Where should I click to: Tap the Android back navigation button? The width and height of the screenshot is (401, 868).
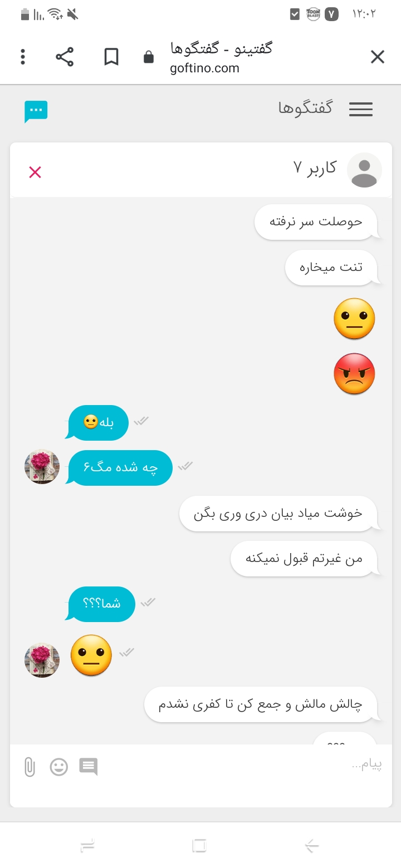(x=312, y=846)
